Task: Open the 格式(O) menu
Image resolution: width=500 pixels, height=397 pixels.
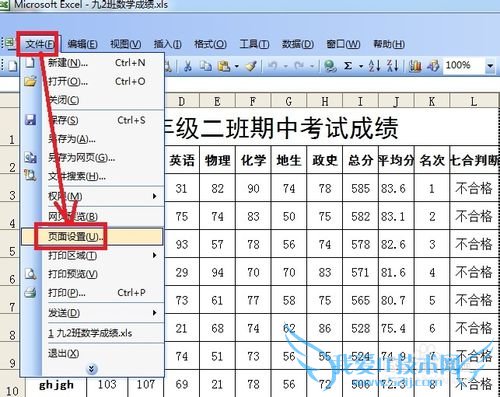Action: point(210,44)
